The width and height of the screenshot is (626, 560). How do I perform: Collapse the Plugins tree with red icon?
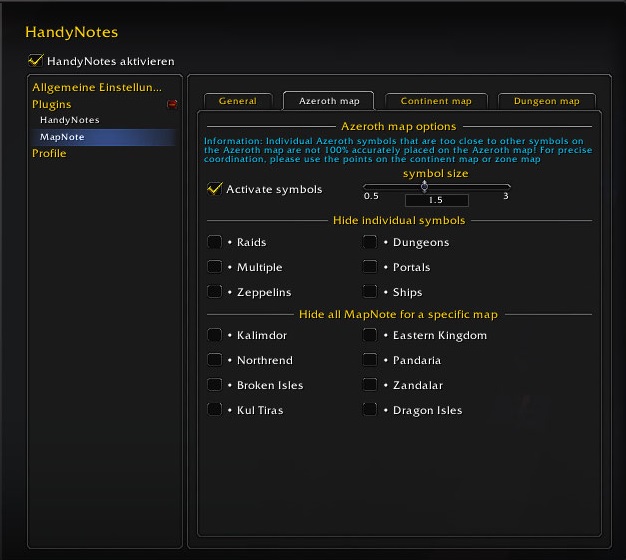[x=172, y=104]
